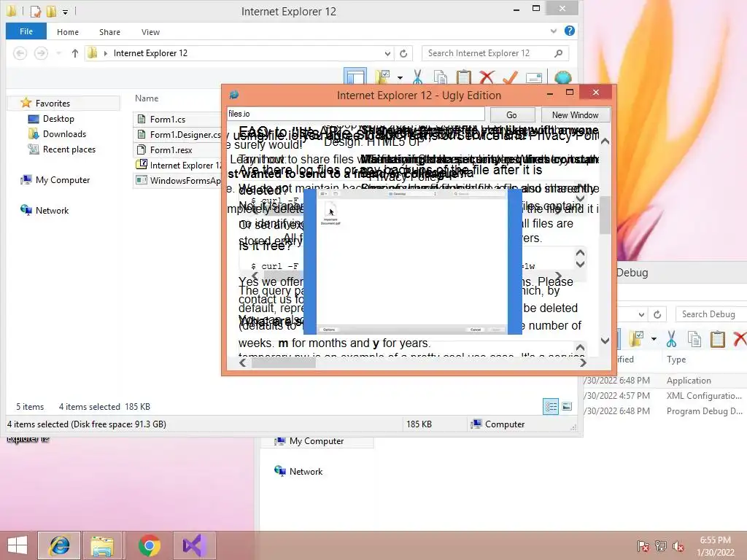
Task: Select the Form1.cs file
Action: pos(178,119)
